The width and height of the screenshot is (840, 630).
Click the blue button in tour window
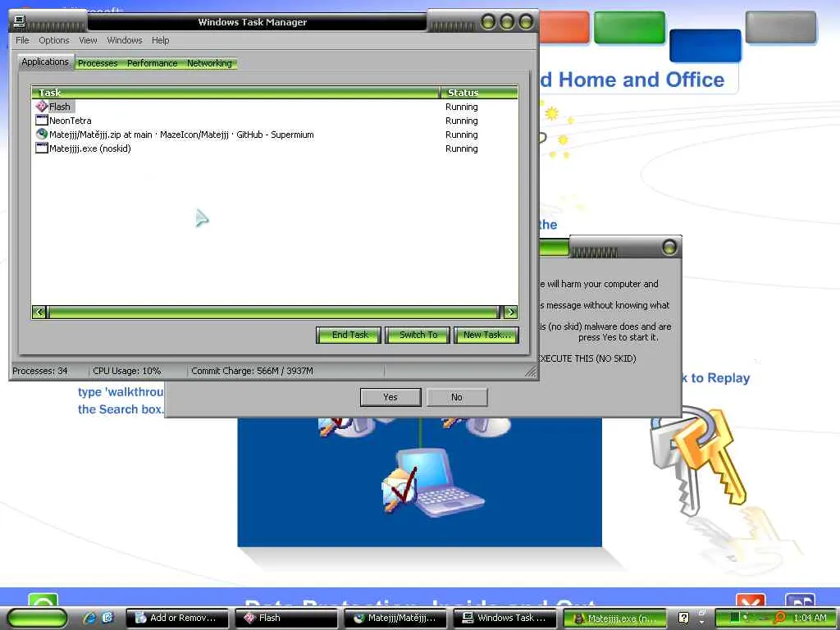[x=705, y=45]
